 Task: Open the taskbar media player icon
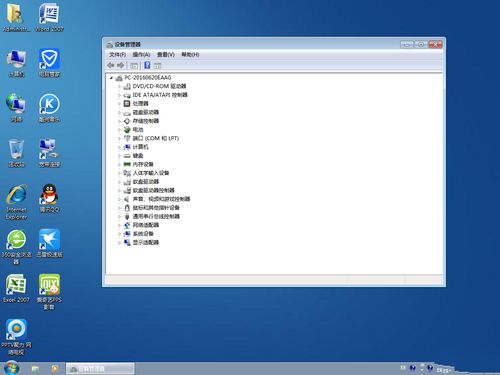(x=55, y=369)
